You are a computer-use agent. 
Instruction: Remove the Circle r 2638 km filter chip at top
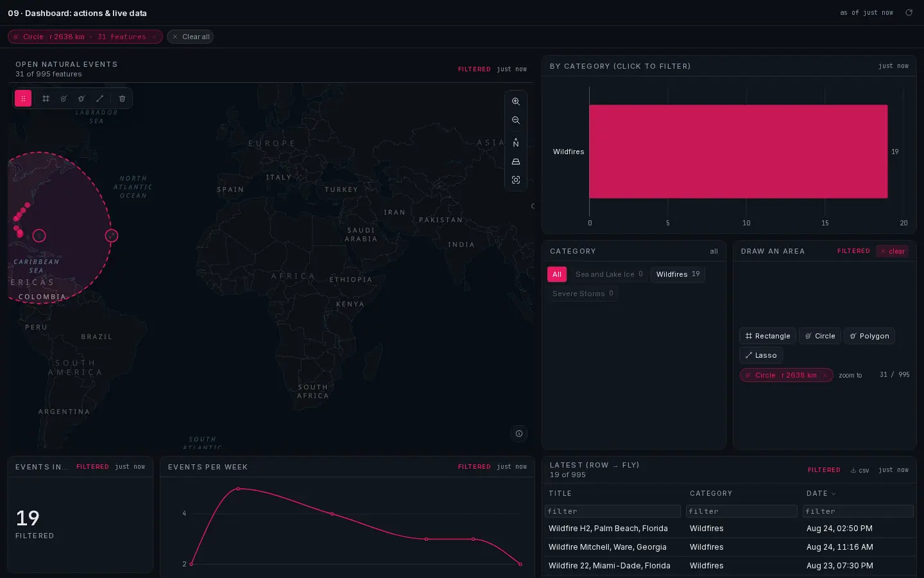(154, 37)
